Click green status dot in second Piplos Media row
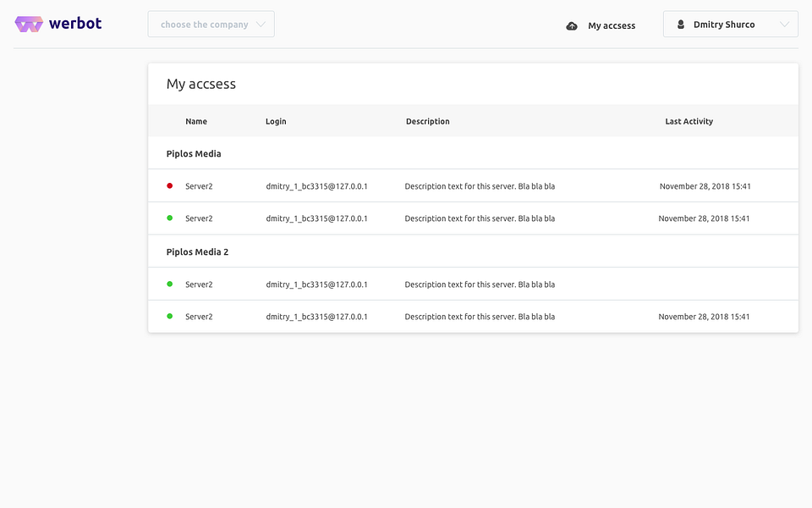 click(x=169, y=218)
